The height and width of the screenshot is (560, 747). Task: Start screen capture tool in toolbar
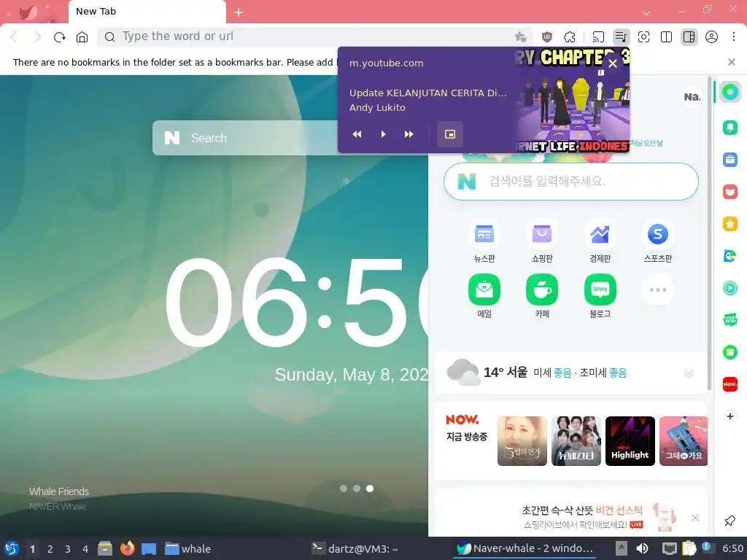pyautogui.click(x=643, y=36)
